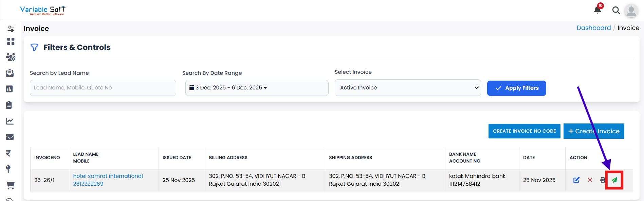This screenshot has height=201, width=644.
Task: Open the users settings sidebar icon
Action: click(x=11, y=57)
